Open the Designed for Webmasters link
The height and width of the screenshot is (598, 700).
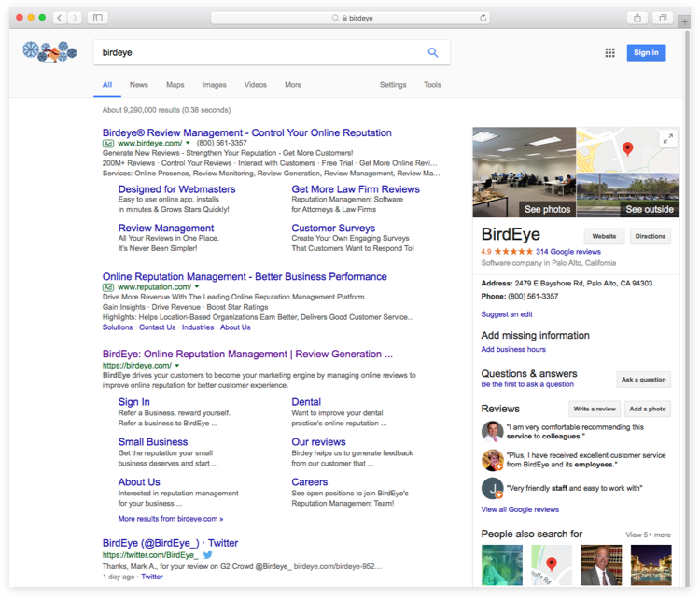click(x=176, y=189)
